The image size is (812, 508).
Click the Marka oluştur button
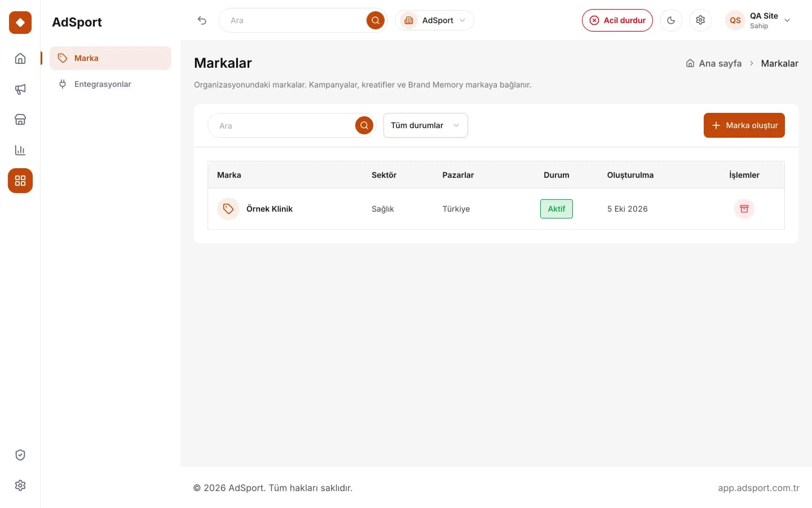click(744, 125)
